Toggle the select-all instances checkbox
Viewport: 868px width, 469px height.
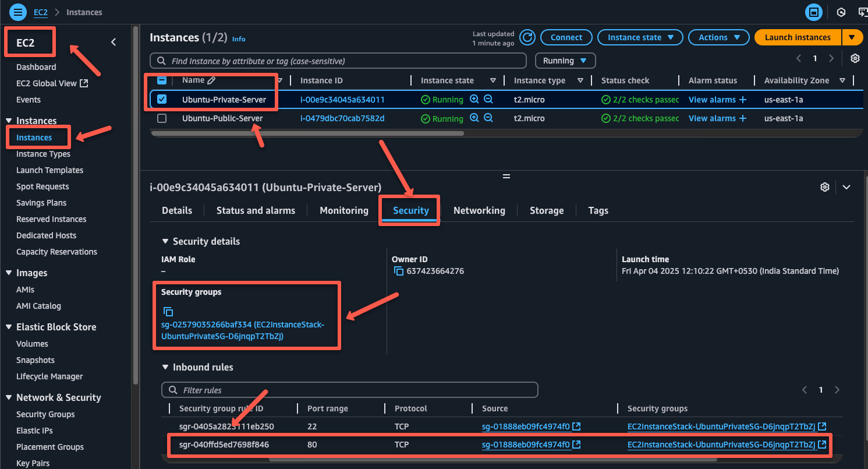pos(162,80)
